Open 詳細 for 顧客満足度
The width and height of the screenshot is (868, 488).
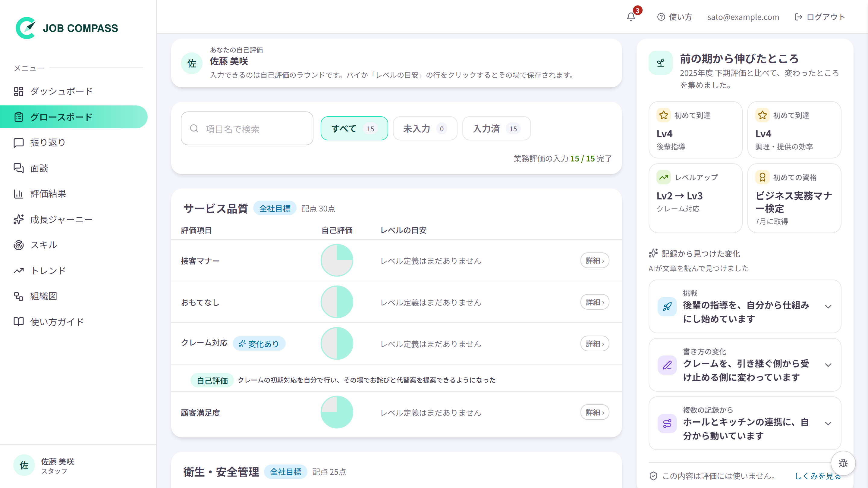click(595, 412)
